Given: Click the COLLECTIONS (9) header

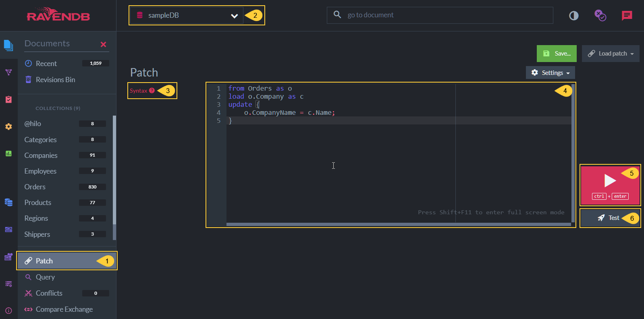Looking at the screenshot, I should click(x=58, y=108).
